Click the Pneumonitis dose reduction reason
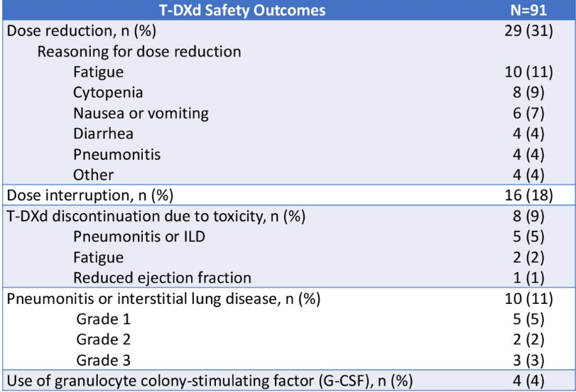Viewport: 576px width, 392px height. click(x=116, y=154)
